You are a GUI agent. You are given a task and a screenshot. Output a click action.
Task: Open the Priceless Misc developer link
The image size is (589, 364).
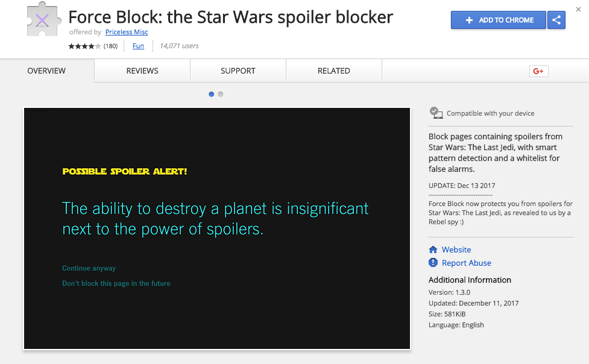127,32
